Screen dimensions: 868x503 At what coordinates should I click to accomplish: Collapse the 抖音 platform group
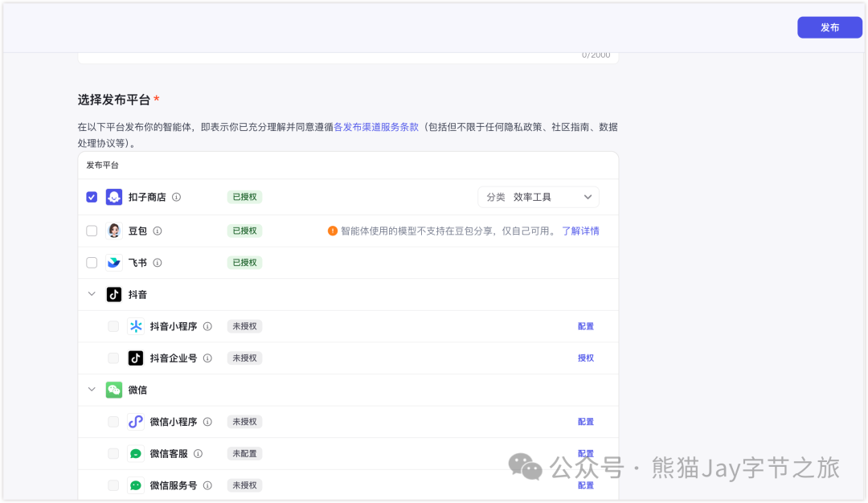tap(92, 294)
